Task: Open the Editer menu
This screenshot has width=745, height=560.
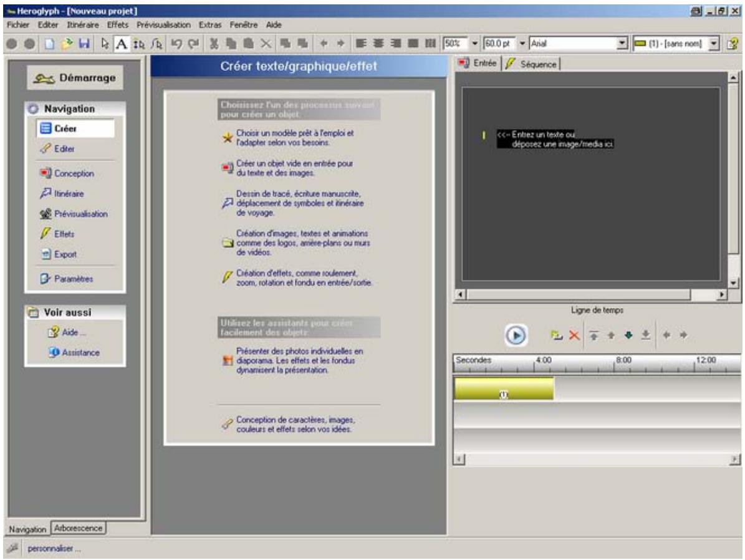Action: [48, 25]
